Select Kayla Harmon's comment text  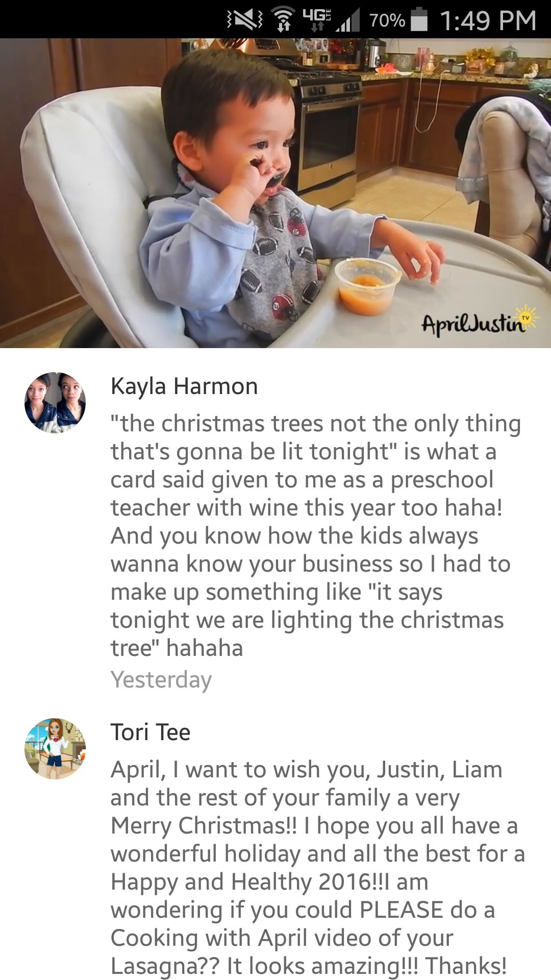click(x=316, y=535)
